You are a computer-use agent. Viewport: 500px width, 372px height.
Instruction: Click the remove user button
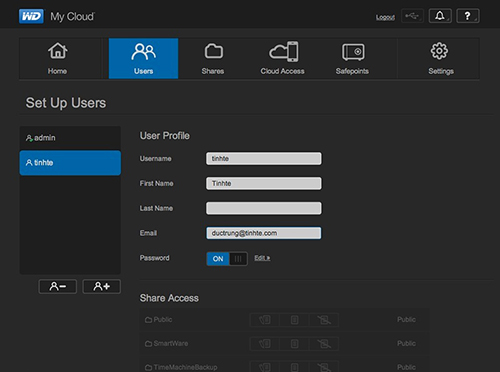click(x=58, y=286)
